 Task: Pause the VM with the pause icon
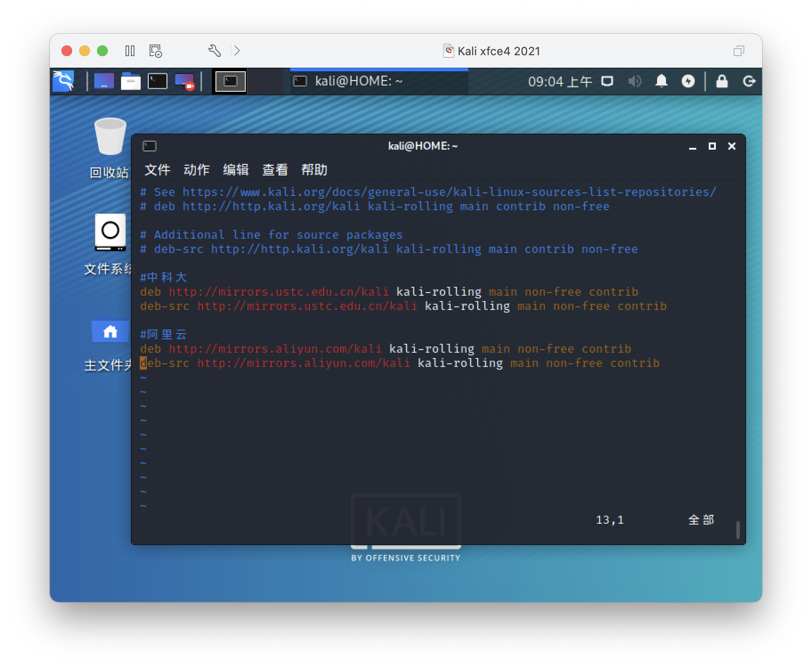(x=130, y=51)
